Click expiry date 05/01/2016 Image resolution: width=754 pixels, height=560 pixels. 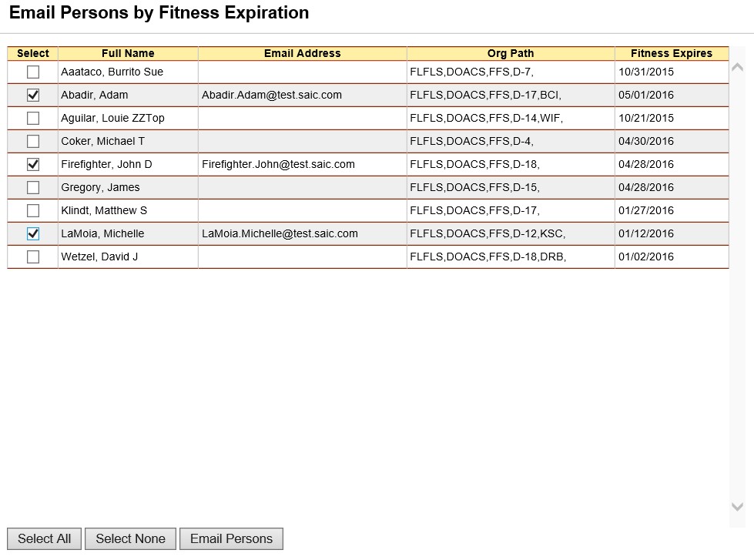click(646, 96)
